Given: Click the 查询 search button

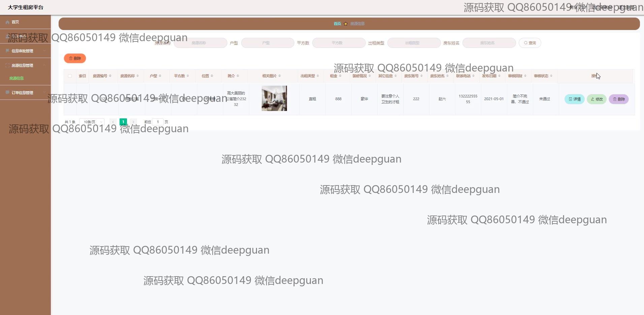Looking at the screenshot, I should tap(530, 43).
